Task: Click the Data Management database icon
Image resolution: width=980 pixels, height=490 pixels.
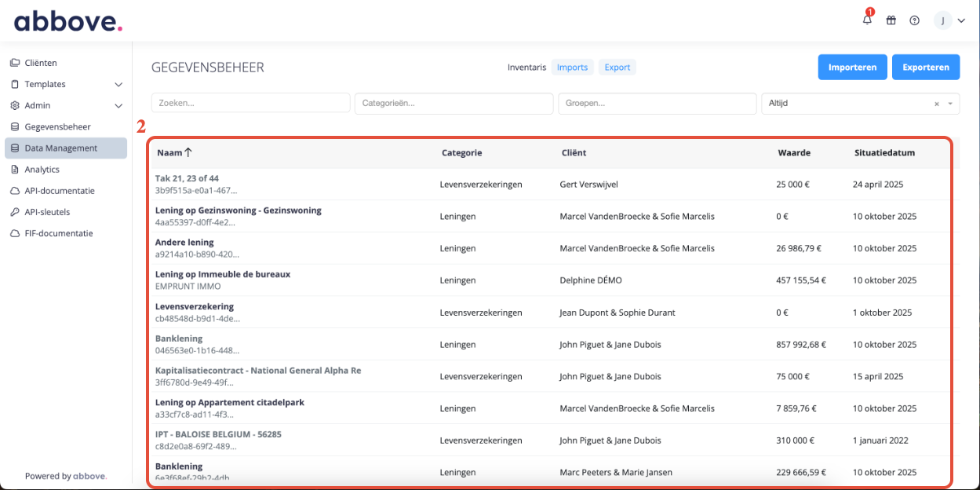Action: 15,148
